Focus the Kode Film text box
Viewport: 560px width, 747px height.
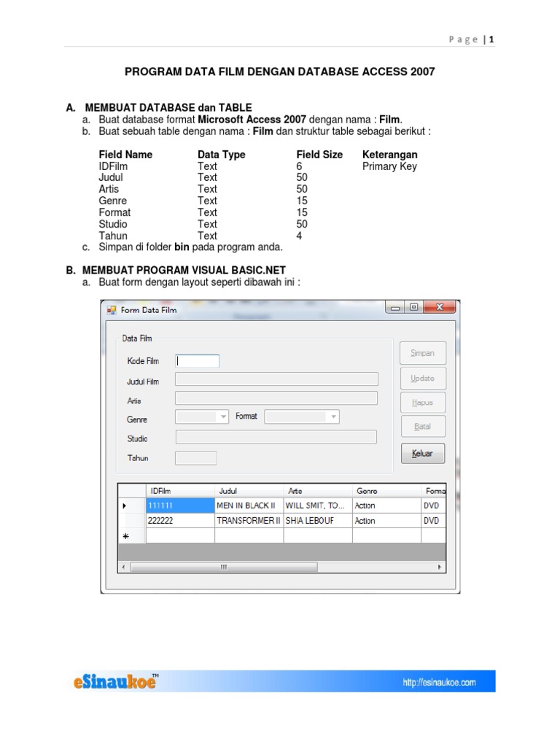click(197, 361)
